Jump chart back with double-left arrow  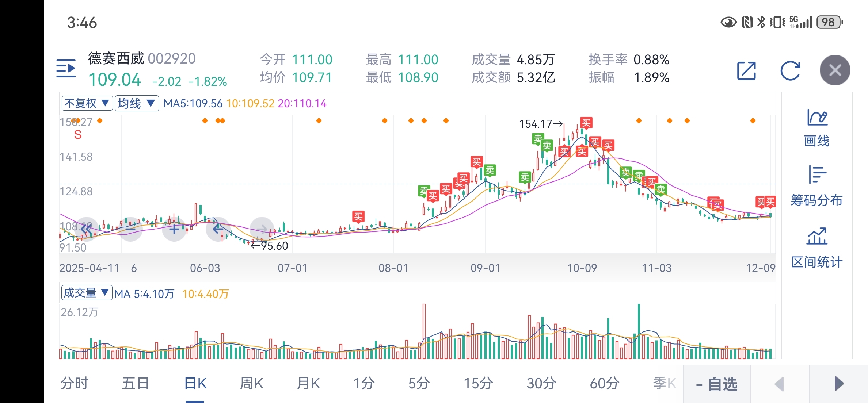pos(87,229)
